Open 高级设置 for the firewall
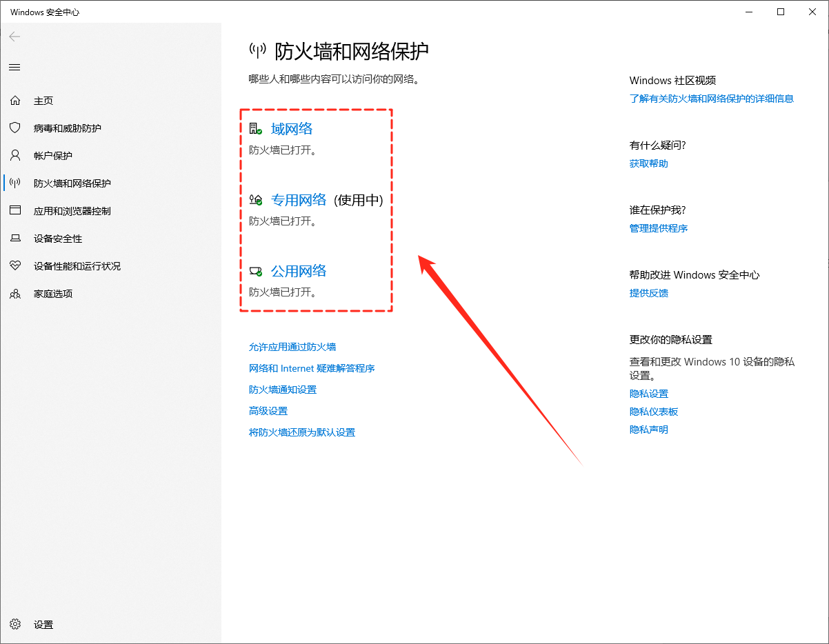Image resolution: width=829 pixels, height=644 pixels. tap(268, 410)
